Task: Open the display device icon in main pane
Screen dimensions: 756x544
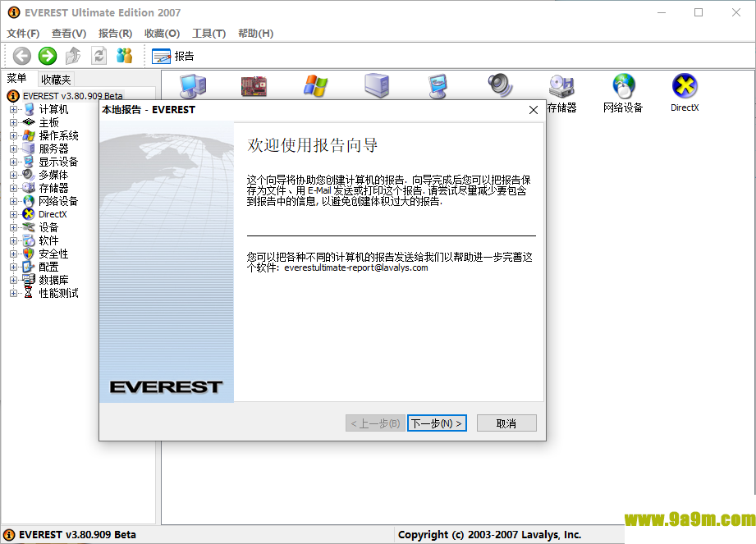Action: coord(438,86)
